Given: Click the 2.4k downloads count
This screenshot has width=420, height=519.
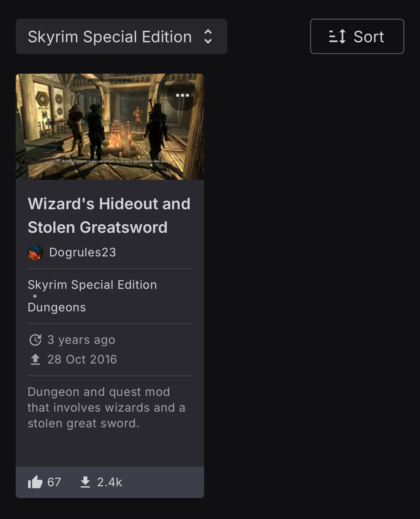Looking at the screenshot, I should 110,482.
